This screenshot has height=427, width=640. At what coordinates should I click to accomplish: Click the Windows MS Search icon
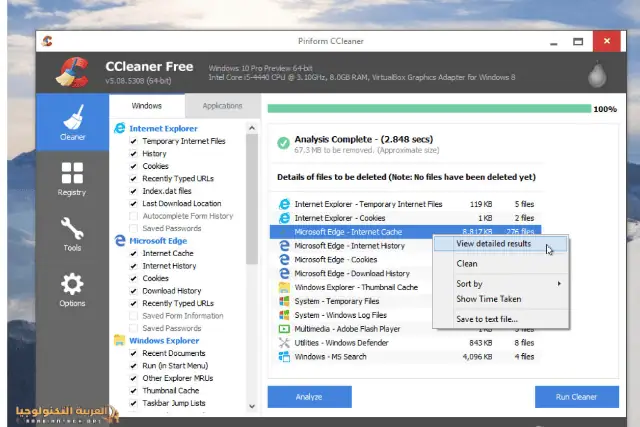point(284,356)
